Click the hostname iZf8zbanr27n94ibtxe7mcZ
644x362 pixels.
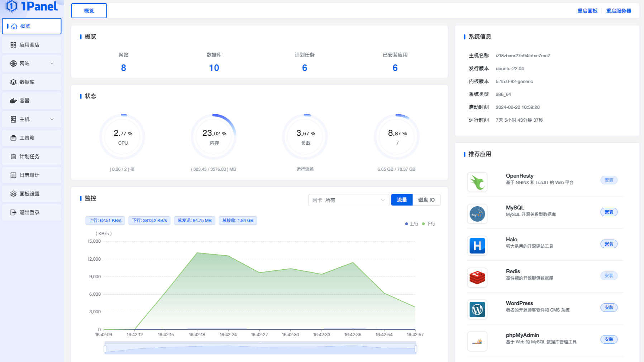(523, 56)
